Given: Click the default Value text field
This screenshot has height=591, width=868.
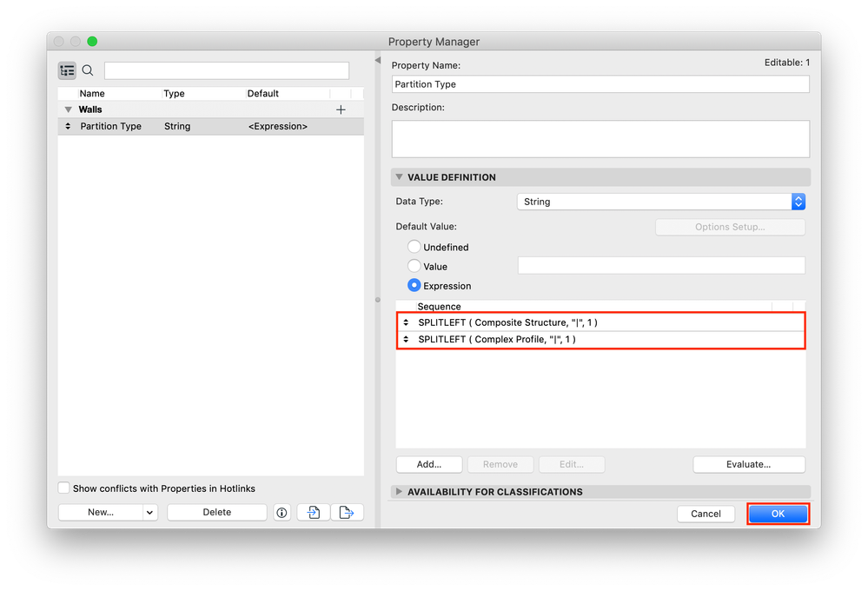Looking at the screenshot, I should (x=661, y=265).
